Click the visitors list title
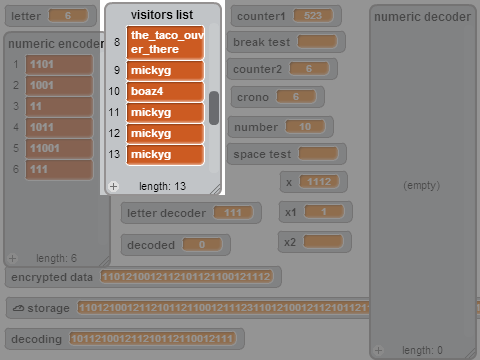This screenshot has width=480, height=360. (x=162, y=15)
